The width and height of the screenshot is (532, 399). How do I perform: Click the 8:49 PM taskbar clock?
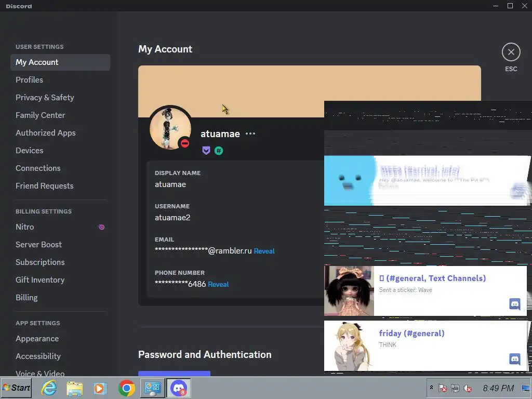498,388
